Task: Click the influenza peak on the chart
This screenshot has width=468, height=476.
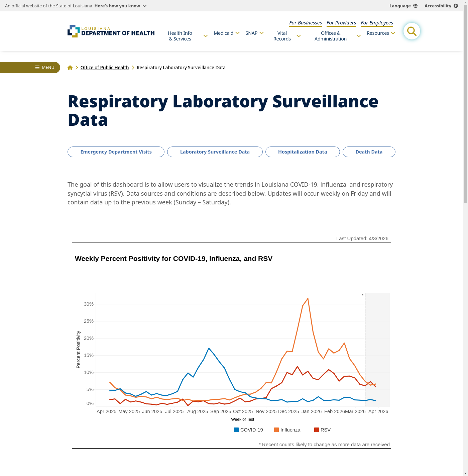Action: [308, 299]
